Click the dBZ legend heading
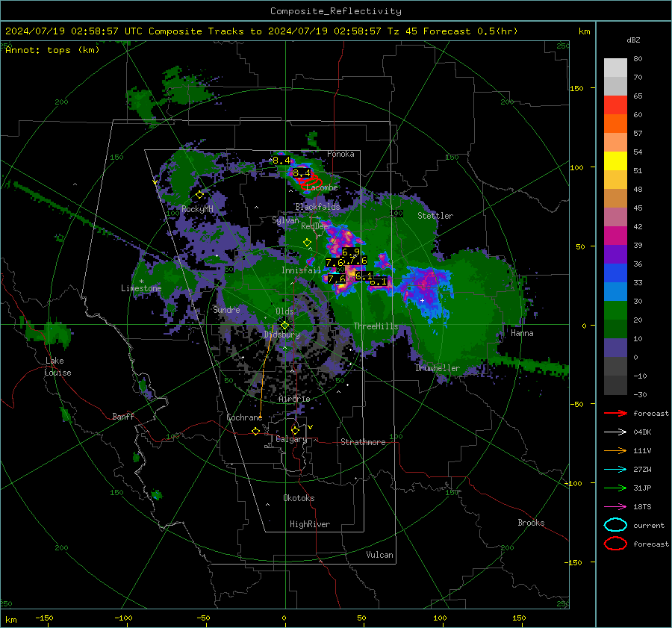 633,40
